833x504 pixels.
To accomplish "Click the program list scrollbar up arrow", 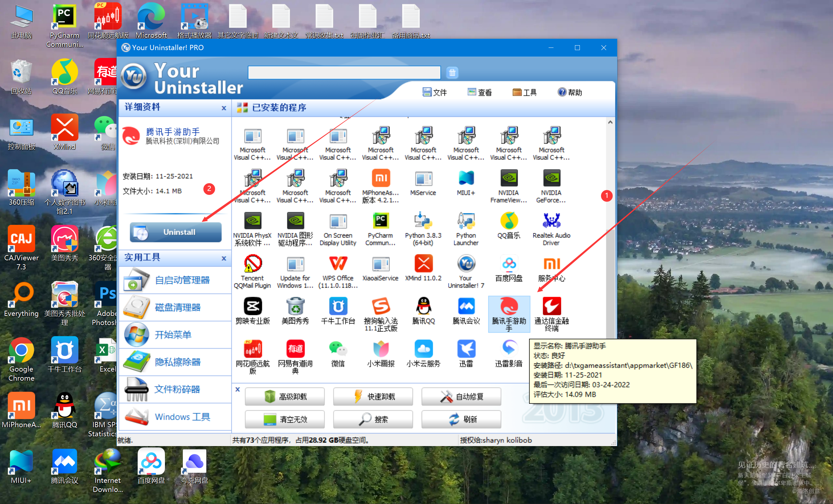I will click(610, 122).
